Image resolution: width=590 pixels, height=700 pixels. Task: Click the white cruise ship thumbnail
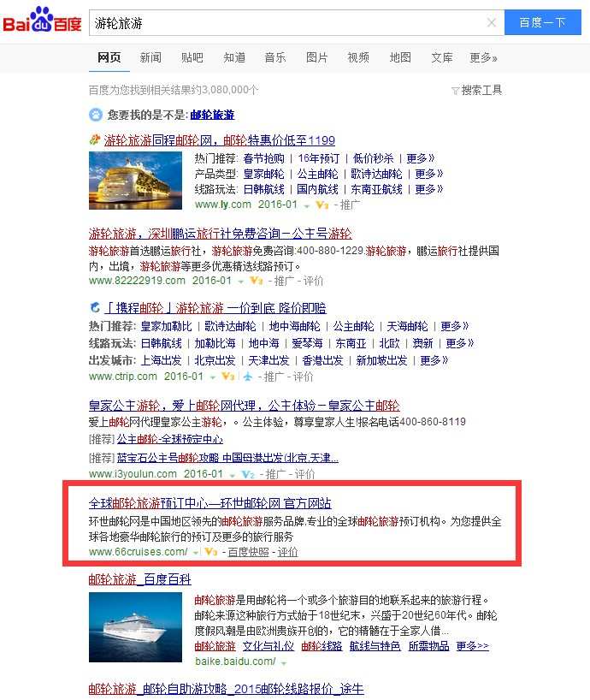pyautogui.click(x=136, y=626)
